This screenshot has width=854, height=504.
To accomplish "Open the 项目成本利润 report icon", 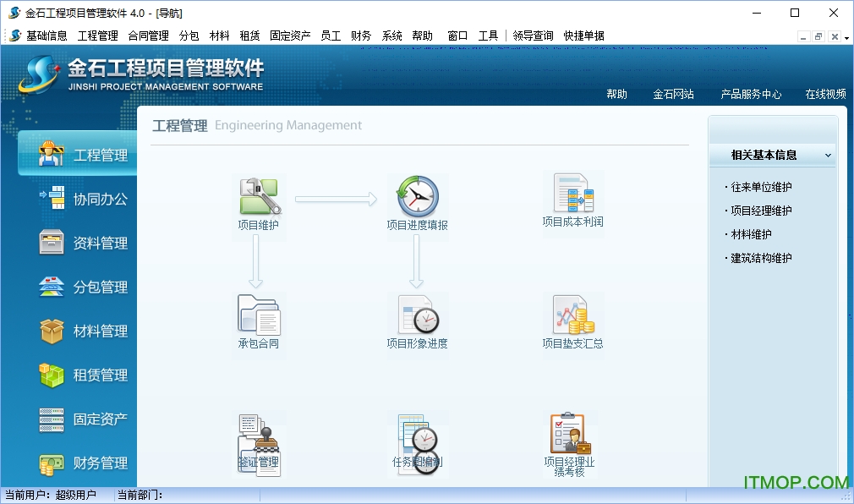I will pos(572,194).
